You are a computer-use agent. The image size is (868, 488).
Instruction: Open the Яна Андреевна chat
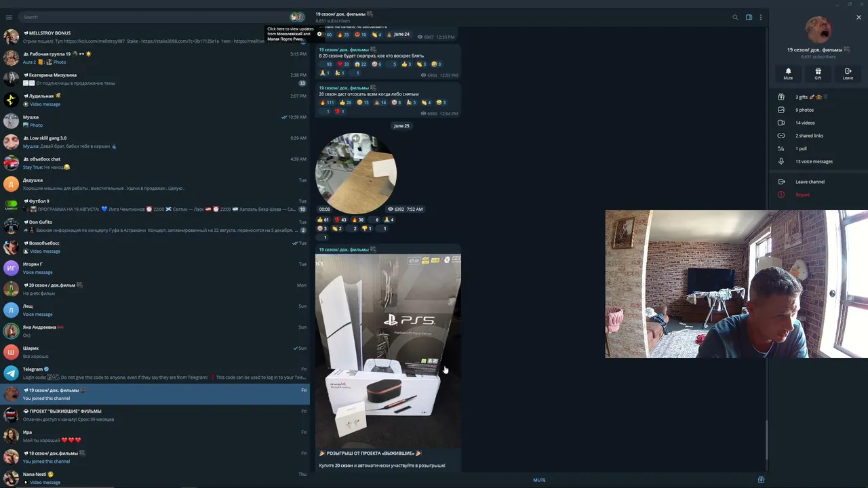155,331
